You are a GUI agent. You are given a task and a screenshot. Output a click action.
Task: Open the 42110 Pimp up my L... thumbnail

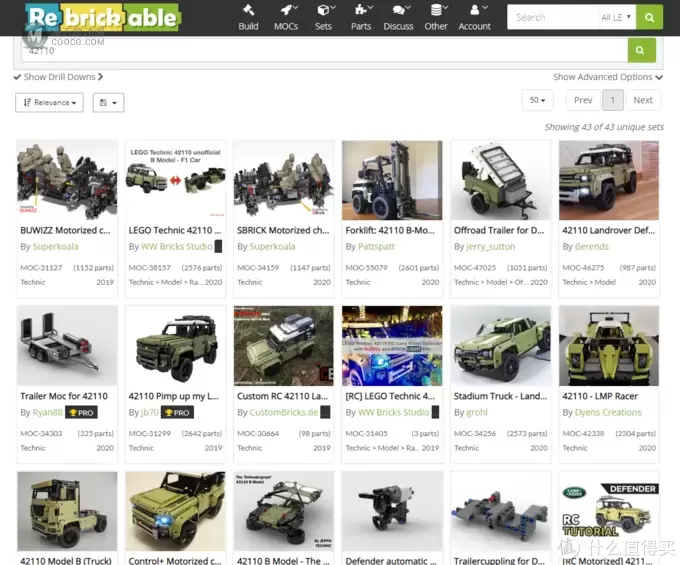coord(175,346)
